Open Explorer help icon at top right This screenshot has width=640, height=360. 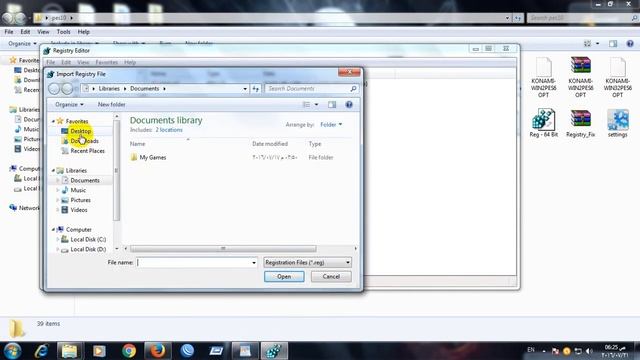(x=630, y=43)
